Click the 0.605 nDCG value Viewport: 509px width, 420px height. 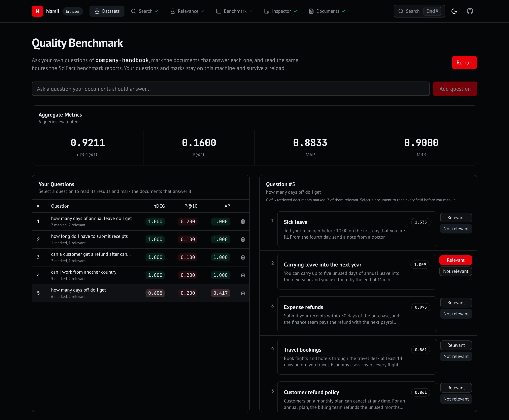click(155, 293)
